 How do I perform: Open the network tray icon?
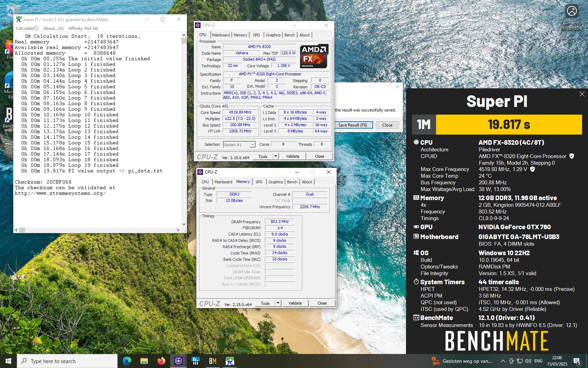pos(520,361)
